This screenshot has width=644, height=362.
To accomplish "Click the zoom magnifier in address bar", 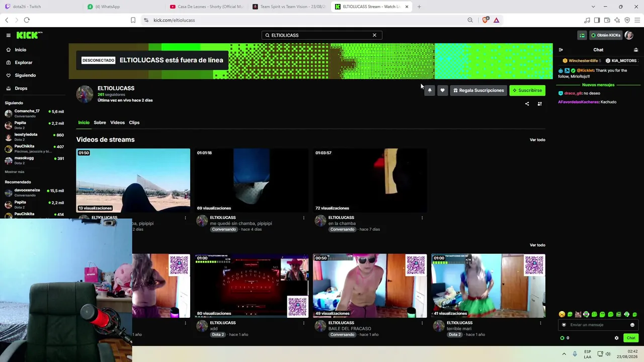I will click(x=470, y=20).
